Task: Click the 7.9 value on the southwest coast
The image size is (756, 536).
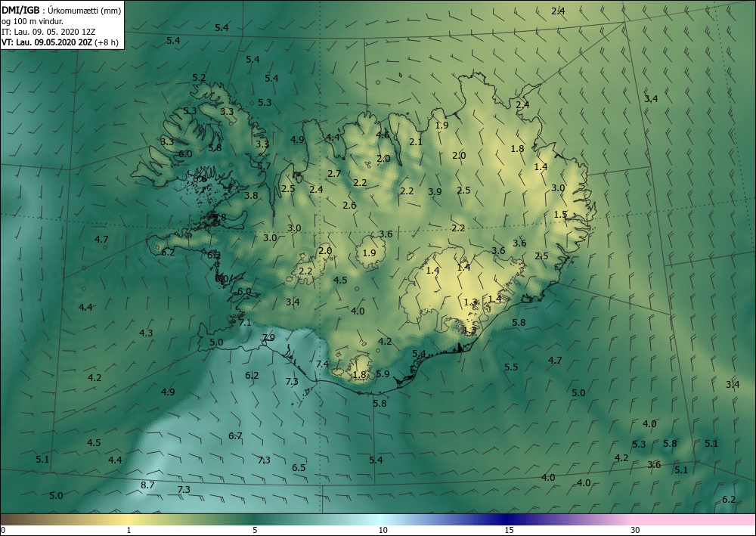Action: [x=268, y=337]
